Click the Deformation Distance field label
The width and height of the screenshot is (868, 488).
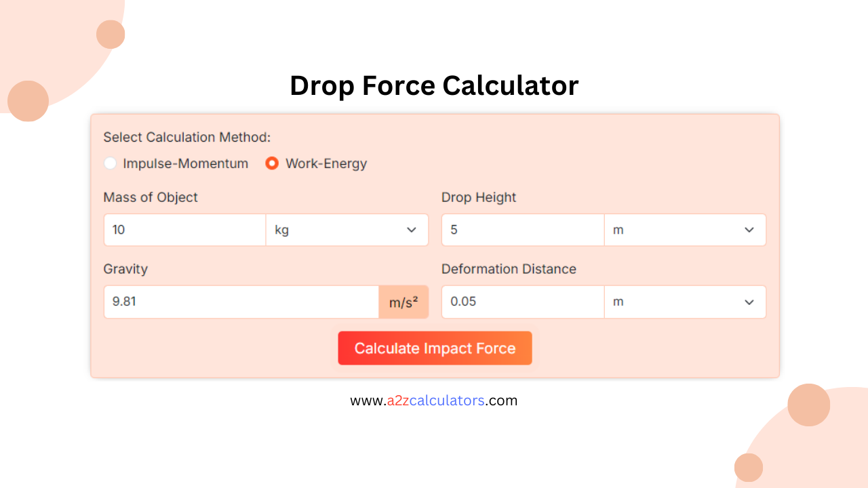tap(509, 269)
